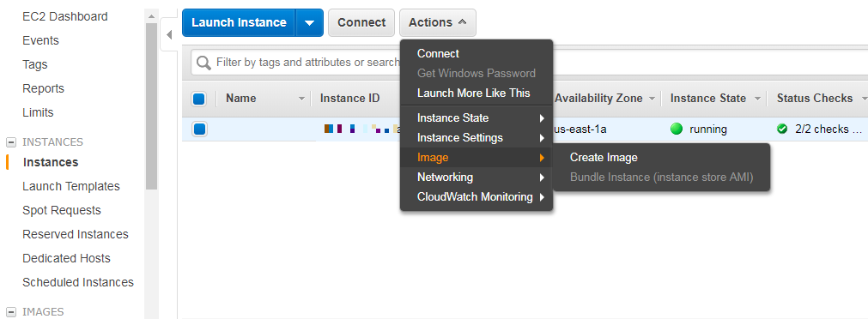Collapse the IMAGES section toggle
This screenshot has width=868, height=319.
[x=10, y=312]
